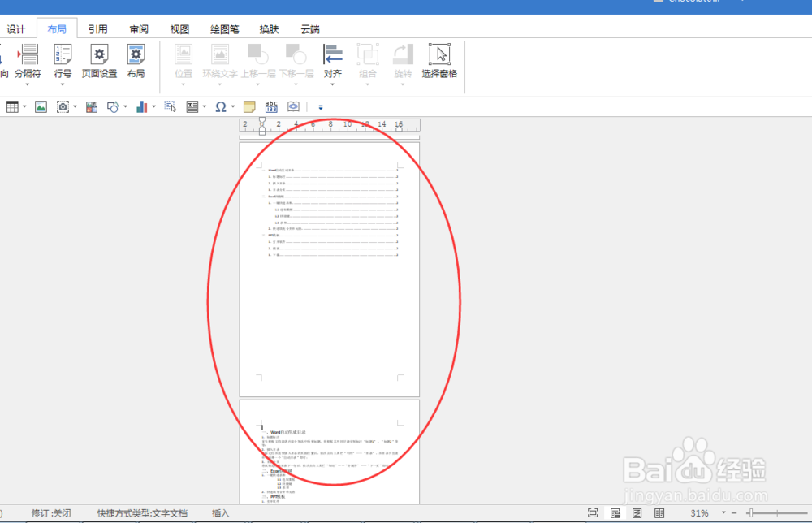Screen dimensions: 812x523
Task: Click the zoom slider handle
Action: pos(749,513)
